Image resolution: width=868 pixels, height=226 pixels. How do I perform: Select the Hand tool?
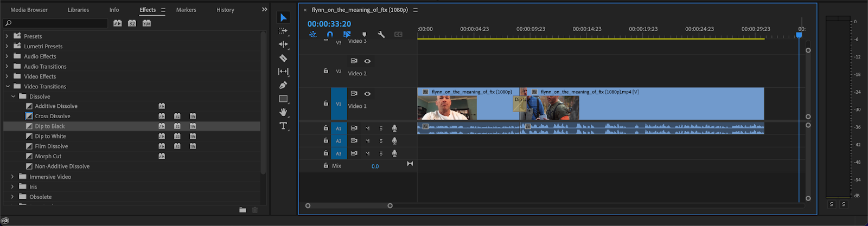click(283, 112)
